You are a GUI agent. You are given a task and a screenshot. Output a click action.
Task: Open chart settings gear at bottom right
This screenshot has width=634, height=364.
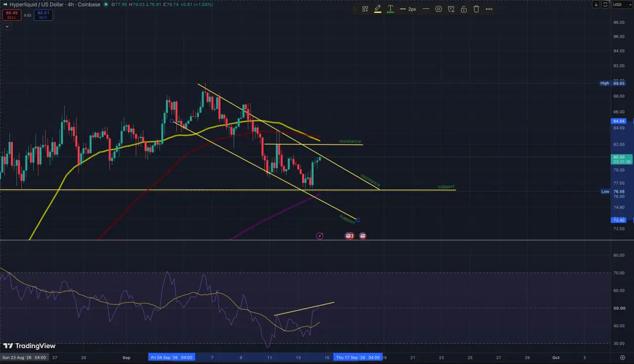tap(623, 357)
